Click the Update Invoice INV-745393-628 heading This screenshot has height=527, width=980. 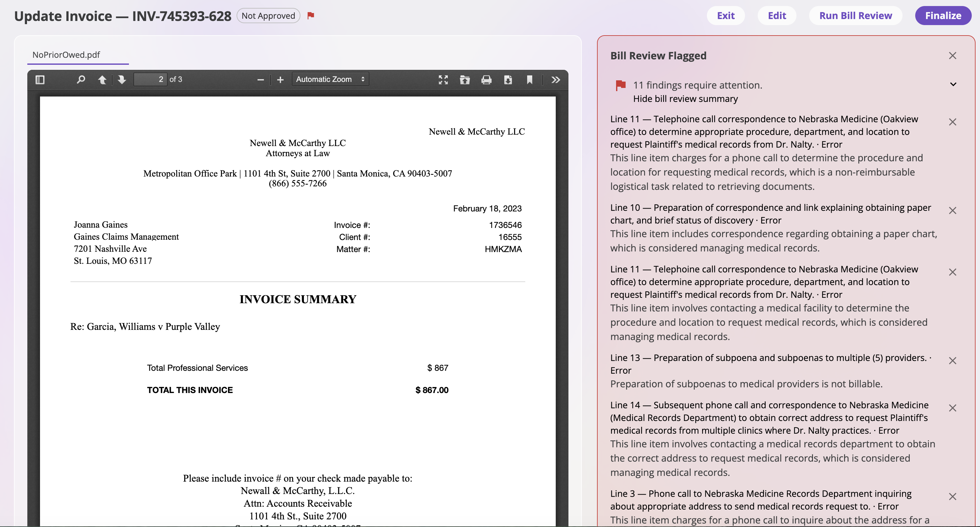123,16
